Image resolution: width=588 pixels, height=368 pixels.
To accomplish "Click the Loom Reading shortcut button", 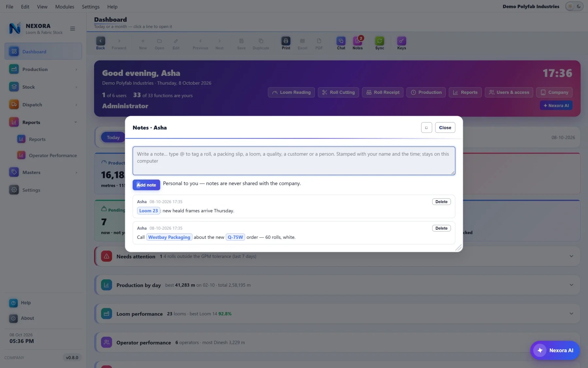I will (x=291, y=92).
